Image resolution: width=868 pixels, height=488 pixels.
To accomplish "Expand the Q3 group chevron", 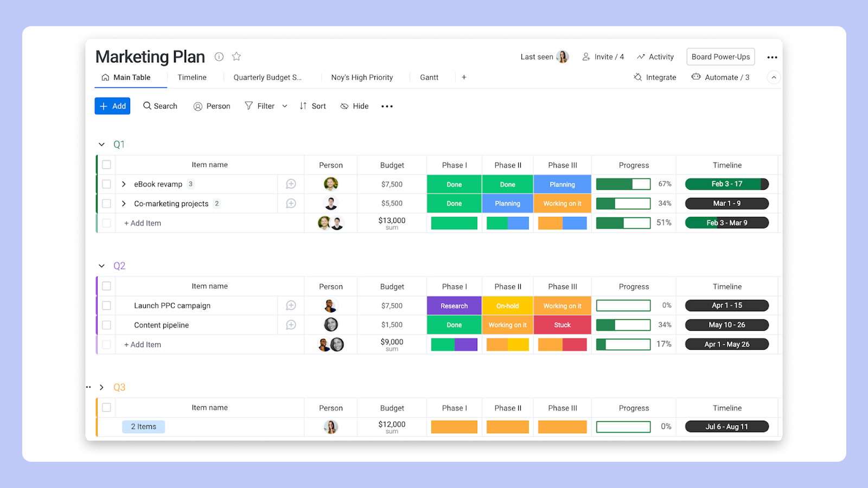I will 101,388.
